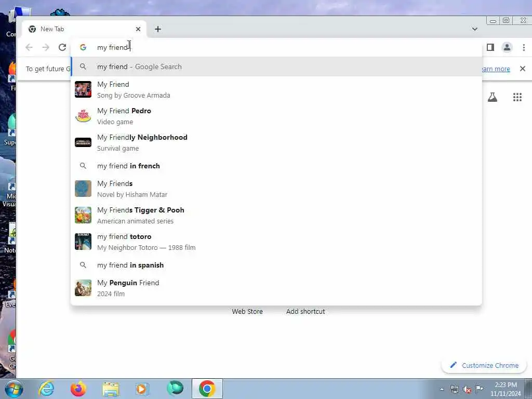The height and width of the screenshot is (399, 532).
Task: Click the browser Forward arrow
Action: pos(46,47)
